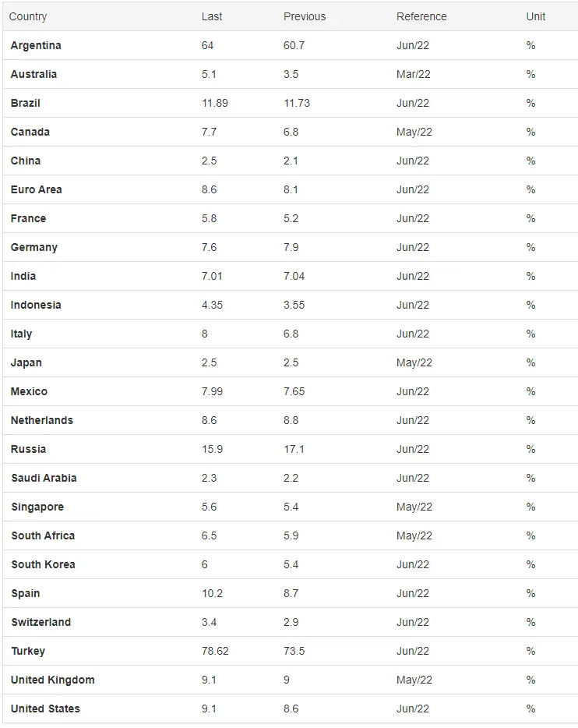Sort table by Country column header

28,16
